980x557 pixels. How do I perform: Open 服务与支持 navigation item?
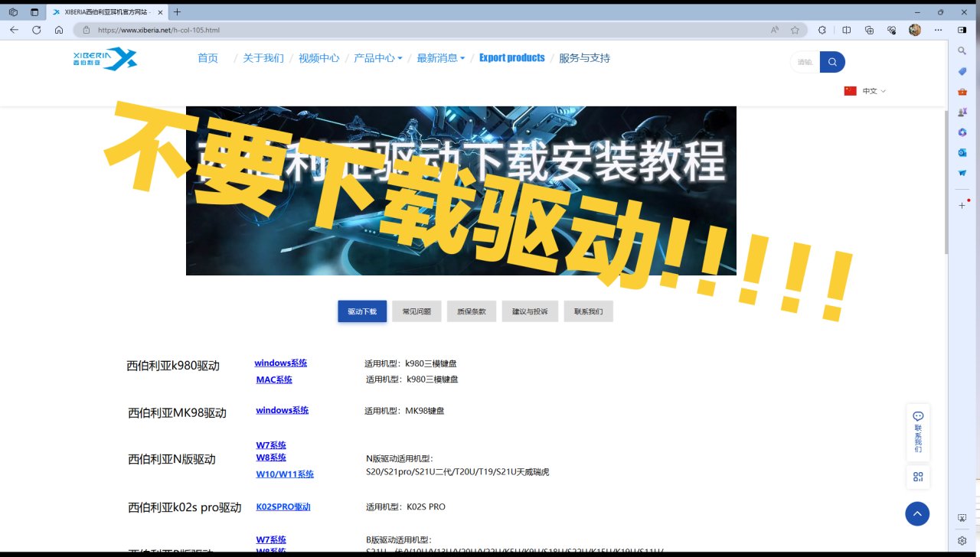[584, 58]
